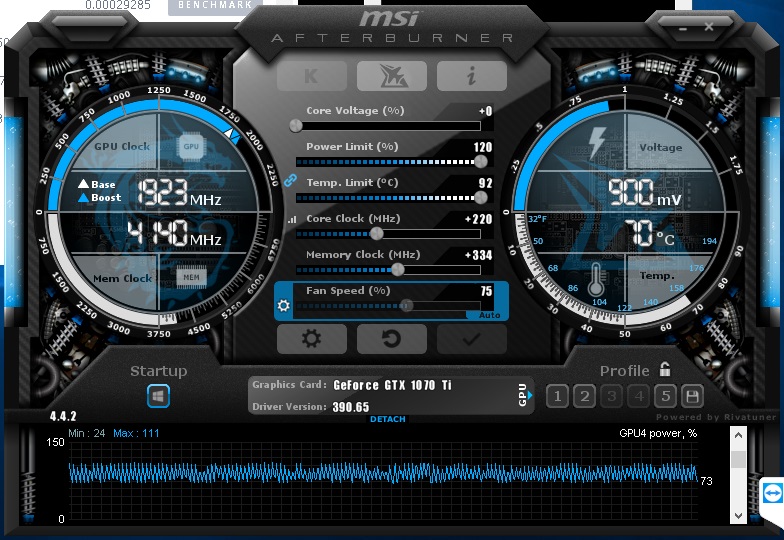Click the DETACH monitor link
The width and height of the screenshot is (784, 540).
[x=388, y=419]
